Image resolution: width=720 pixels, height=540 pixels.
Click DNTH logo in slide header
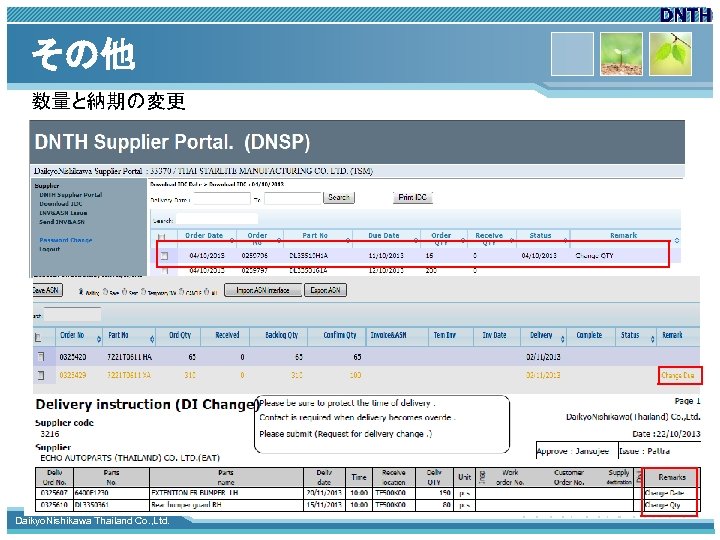pos(685,15)
